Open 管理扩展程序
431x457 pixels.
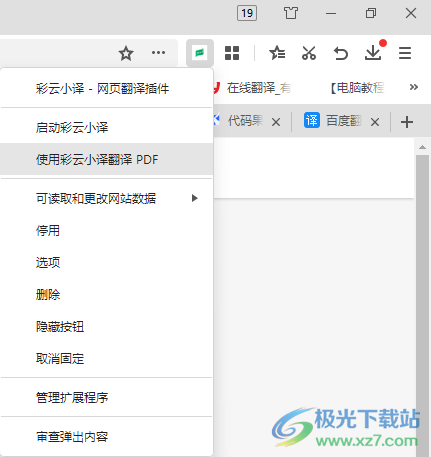tap(107, 398)
